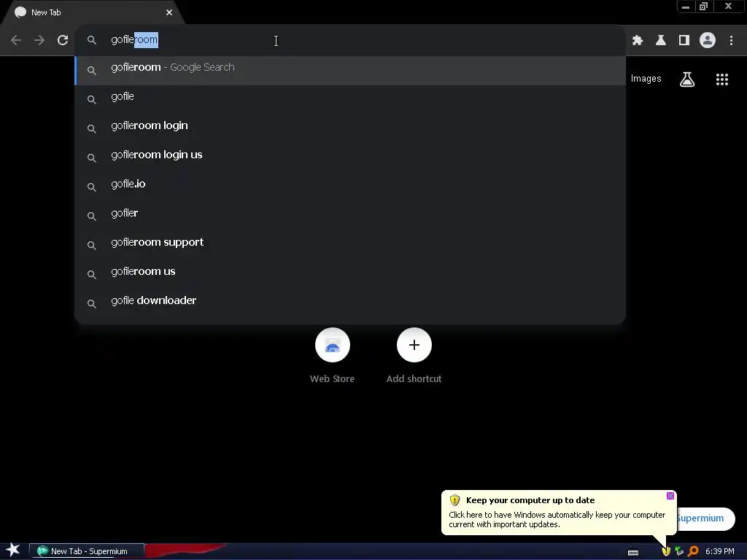Click the orange magnifier tray icon
747x560 pixels.
point(693,551)
